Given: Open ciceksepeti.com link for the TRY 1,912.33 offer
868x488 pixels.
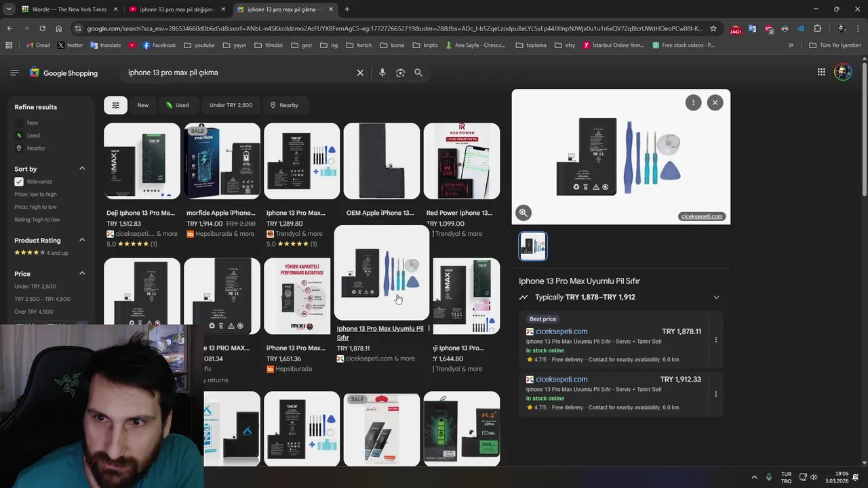Looking at the screenshot, I should [561, 380].
